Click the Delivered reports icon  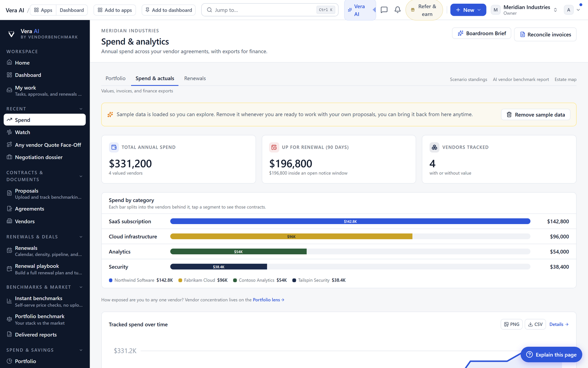point(10,335)
